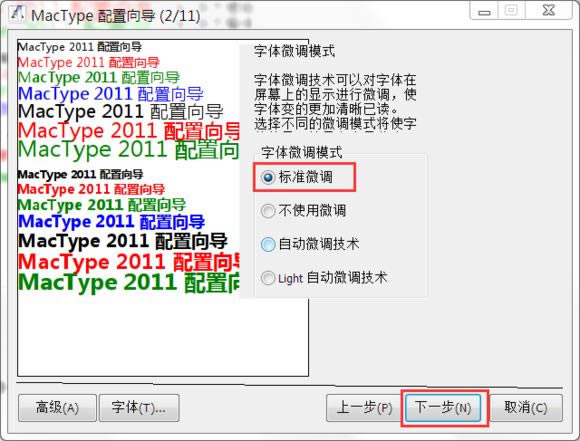Choose 不使用微调 hinting mode
Viewport: 580px width, 441px height.
[303, 211]
